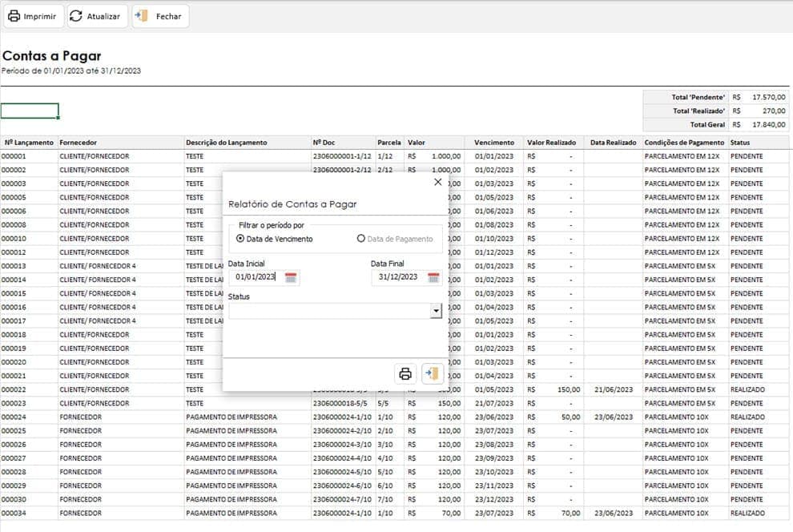Click the Atualizar refresh icon
This screenshot has width=793, height=532.
click(x=76, y=16)
